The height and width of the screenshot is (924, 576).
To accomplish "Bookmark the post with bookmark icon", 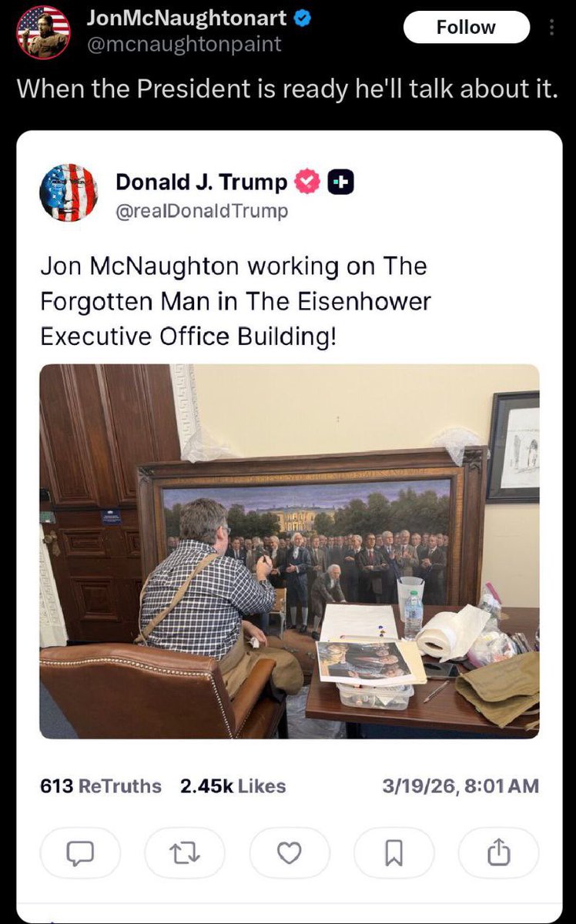I will (393, 852).
